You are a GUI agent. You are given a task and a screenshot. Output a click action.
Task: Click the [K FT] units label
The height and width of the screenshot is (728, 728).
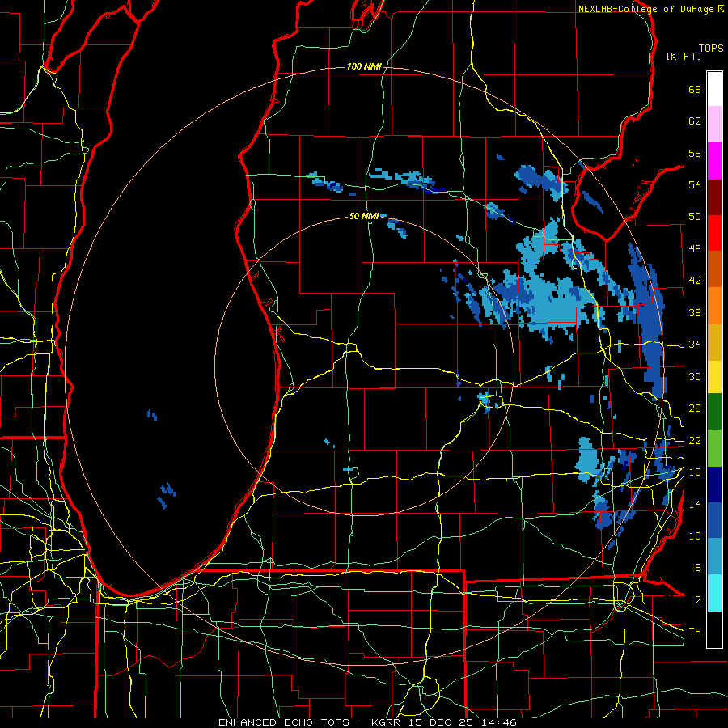pos(684,57)
